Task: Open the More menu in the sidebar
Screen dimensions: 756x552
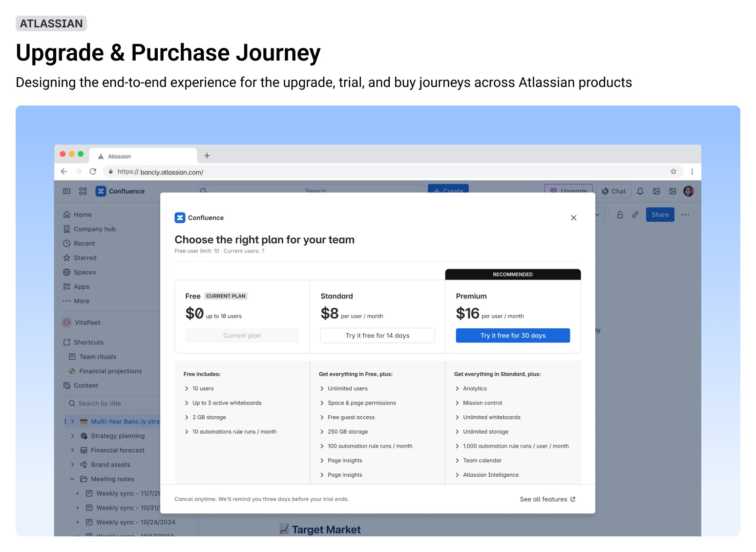Action: [67, 301]
